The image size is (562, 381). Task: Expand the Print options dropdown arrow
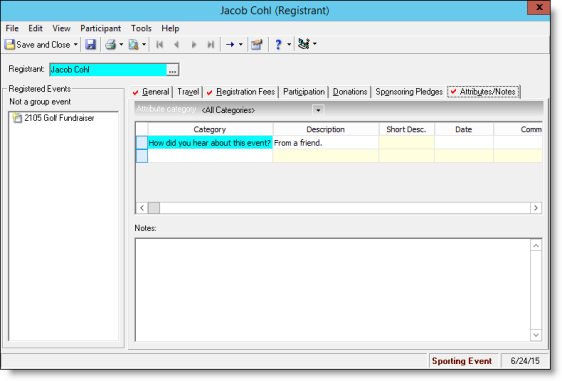coord(121,44)
